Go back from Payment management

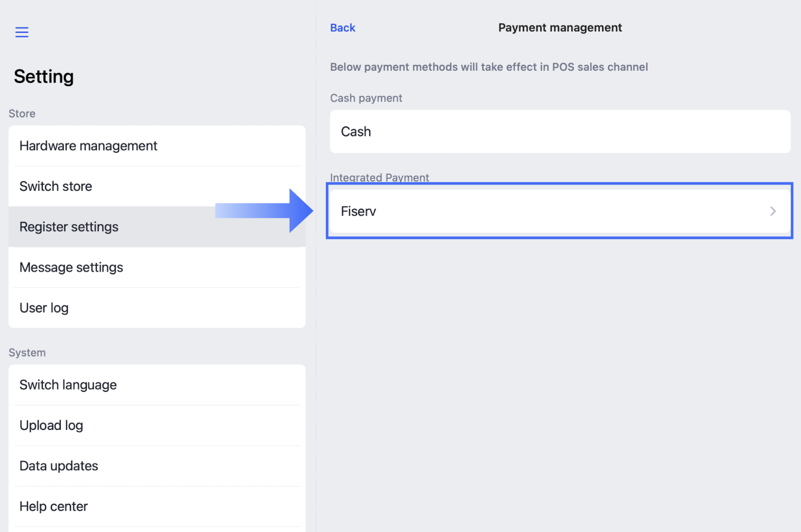[x=342, y=28]
